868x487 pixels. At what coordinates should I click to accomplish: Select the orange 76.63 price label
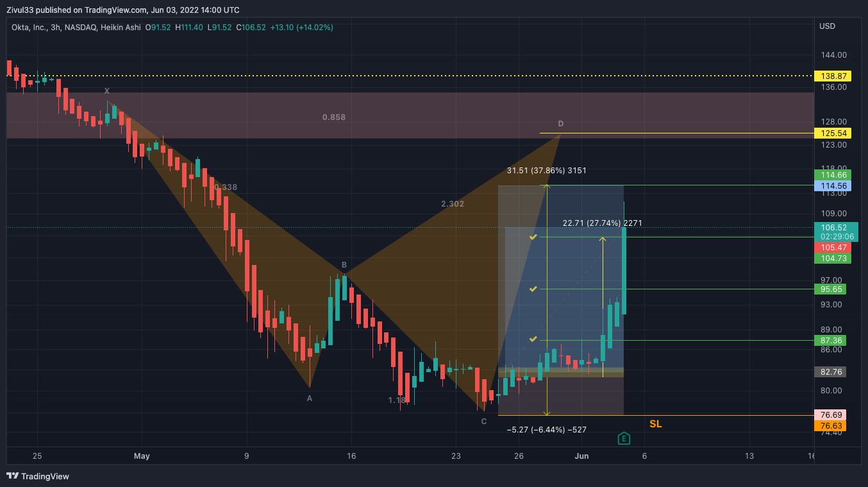[x=830, y=425]
